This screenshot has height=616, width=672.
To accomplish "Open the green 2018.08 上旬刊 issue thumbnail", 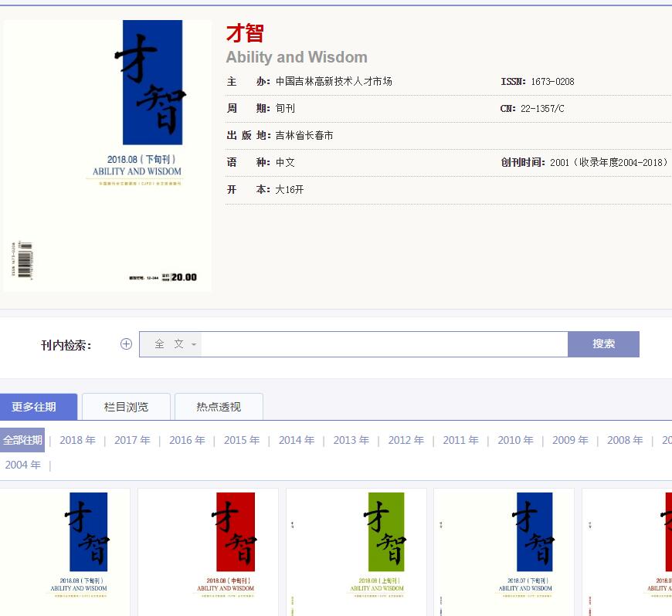I will pos(356,552).
